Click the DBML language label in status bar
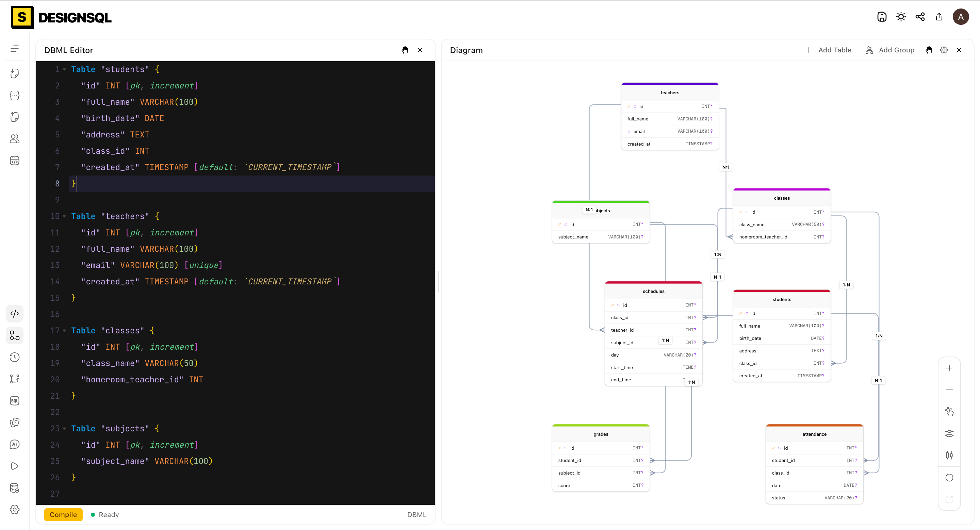Image resolution: width=980 pixels, height=530 pixels. coord(416,514)
